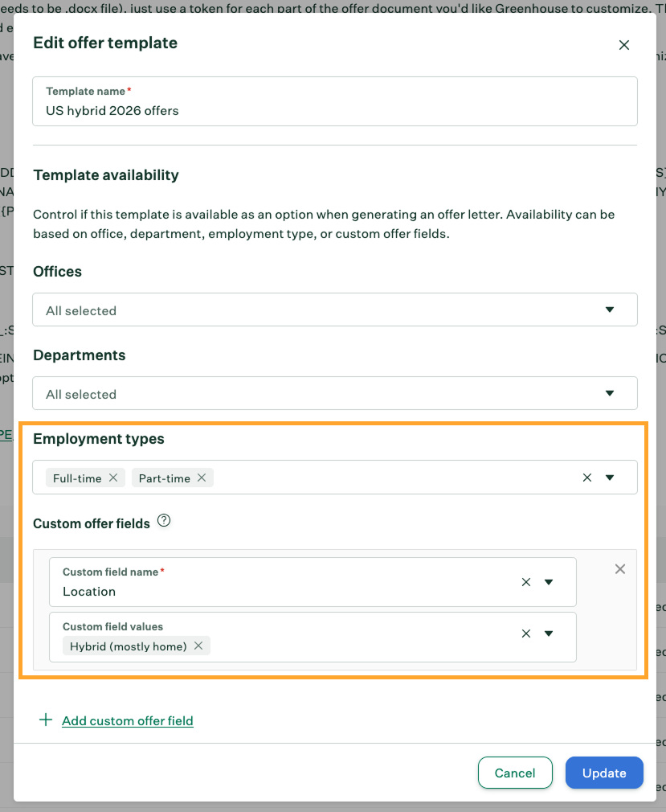Open help tooltip for Custom offer fields
Screen dimensions: 666x812
164,521
